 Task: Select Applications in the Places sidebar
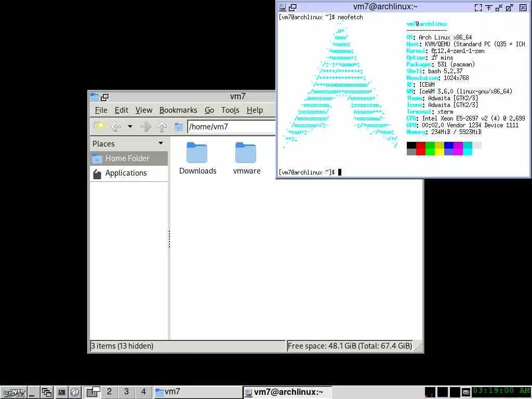tap(129, 173)
